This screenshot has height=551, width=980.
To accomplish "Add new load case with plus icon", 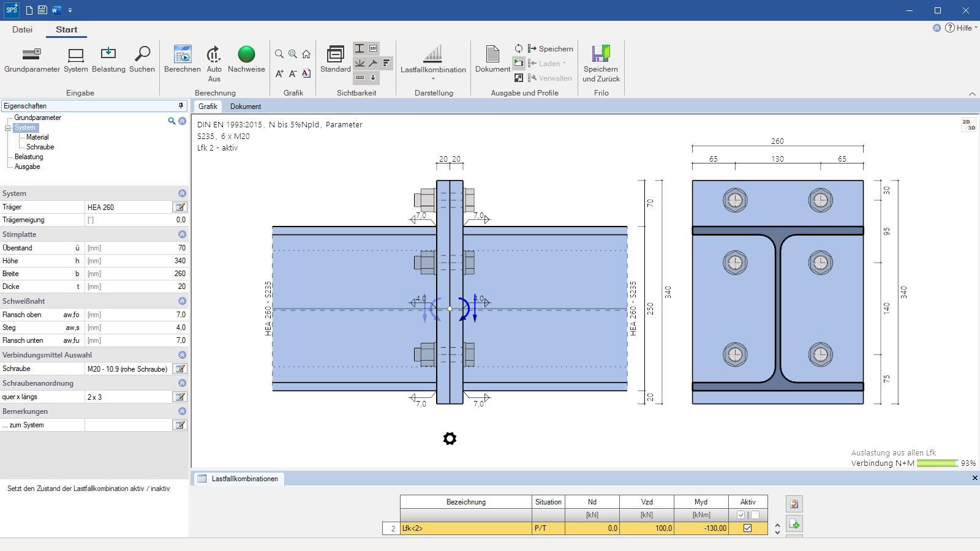I will 794,525.
